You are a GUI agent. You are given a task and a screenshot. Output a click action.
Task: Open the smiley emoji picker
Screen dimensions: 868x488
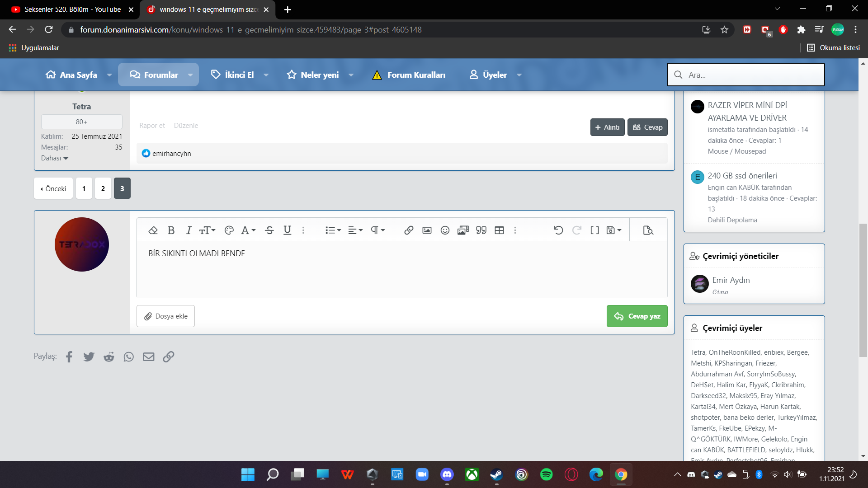[x=445, y=230]
